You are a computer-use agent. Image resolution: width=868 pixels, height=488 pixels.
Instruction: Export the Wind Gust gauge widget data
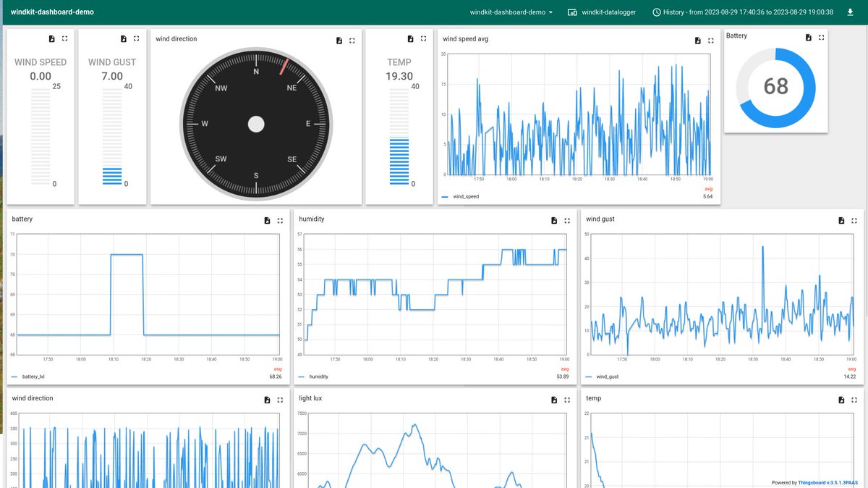[124, 39]
